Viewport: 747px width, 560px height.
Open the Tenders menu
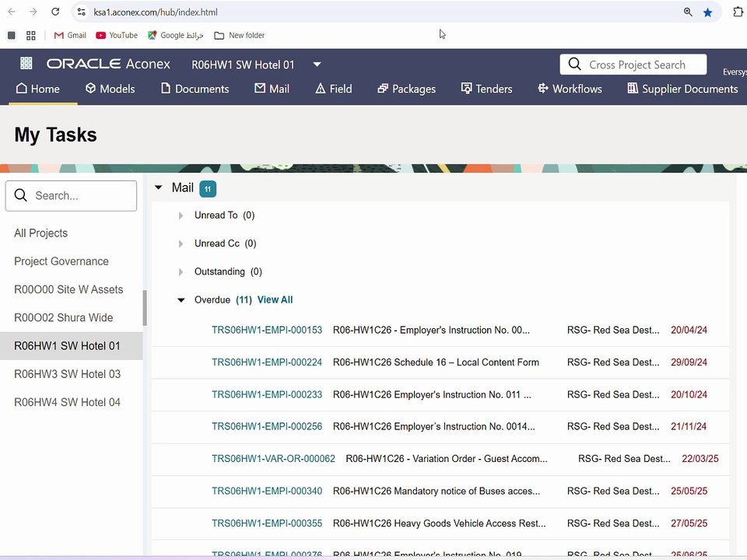click(x=486, y=89)
